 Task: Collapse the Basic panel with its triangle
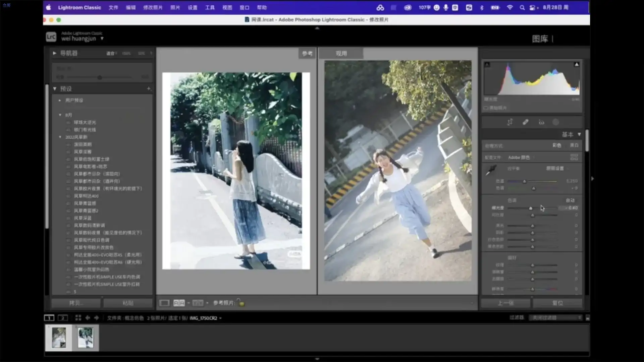579,134
